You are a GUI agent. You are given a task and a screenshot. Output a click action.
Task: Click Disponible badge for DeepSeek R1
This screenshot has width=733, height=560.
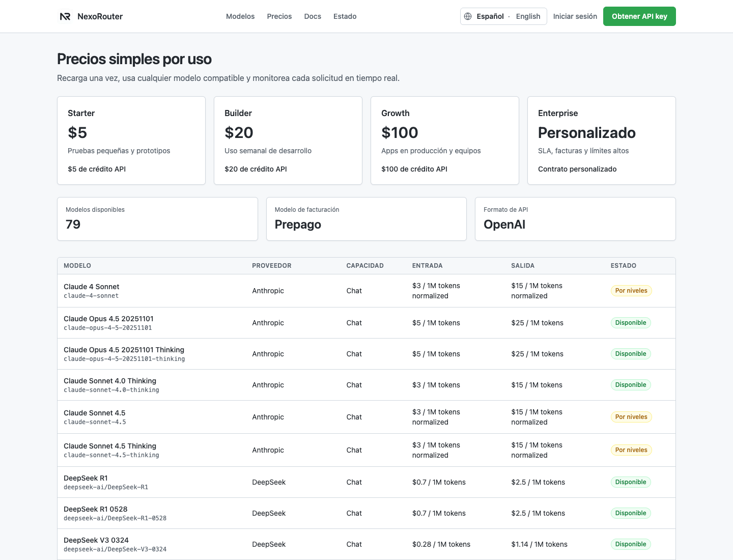(x=631, y=482)
